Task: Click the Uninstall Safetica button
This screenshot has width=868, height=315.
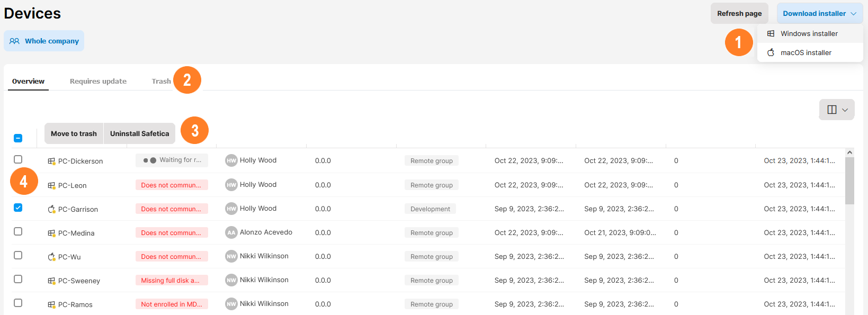Action: (x=139, y=133)
